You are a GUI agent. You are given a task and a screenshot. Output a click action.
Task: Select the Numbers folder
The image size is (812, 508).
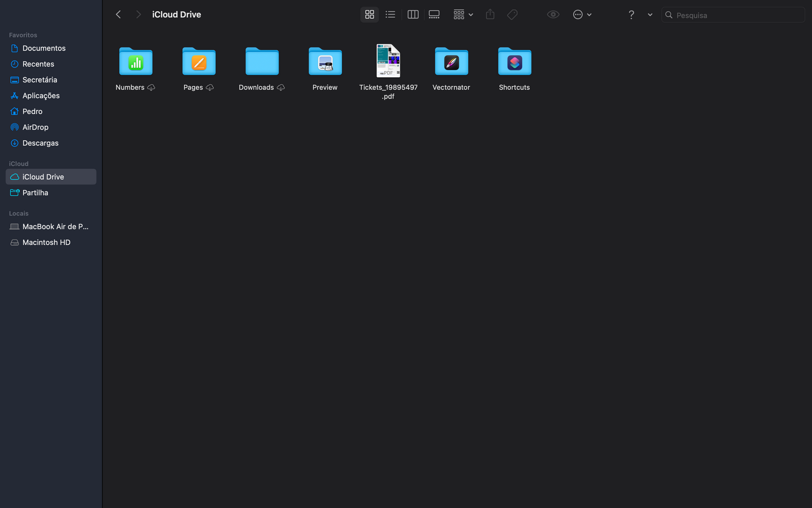136,62
